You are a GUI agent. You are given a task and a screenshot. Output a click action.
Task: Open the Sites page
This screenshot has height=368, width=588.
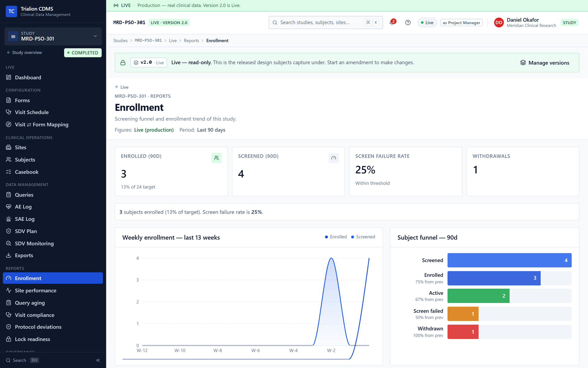(53, 148)
